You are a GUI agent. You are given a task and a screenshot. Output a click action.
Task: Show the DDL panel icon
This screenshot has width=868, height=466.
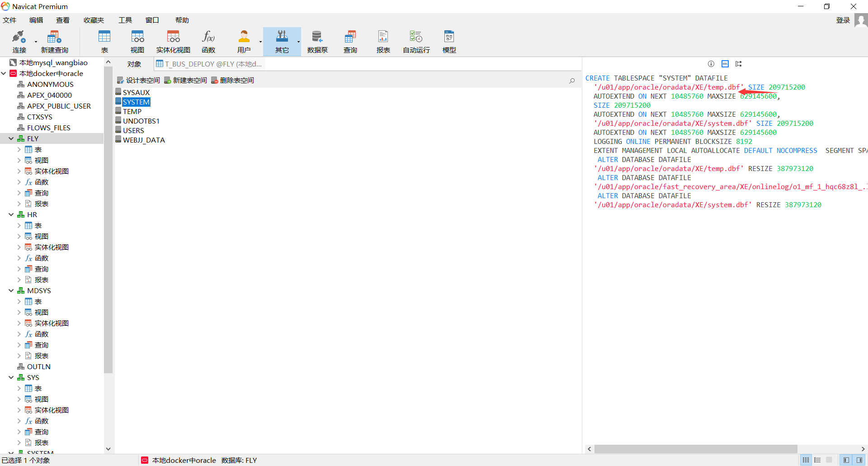point(725,64)
